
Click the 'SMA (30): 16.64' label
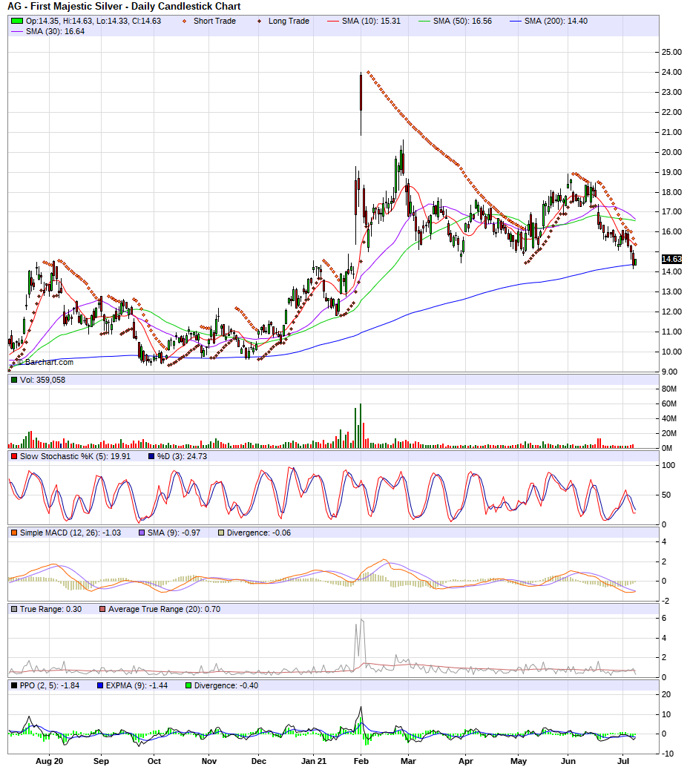click(55, 31)
